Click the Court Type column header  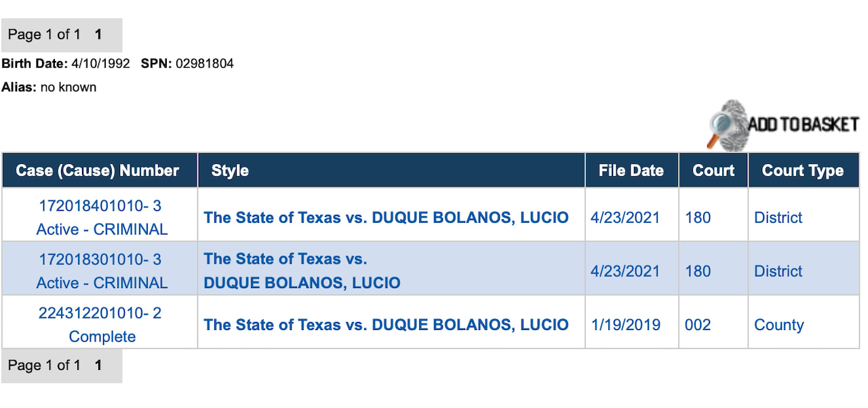[x=802, y=171]
